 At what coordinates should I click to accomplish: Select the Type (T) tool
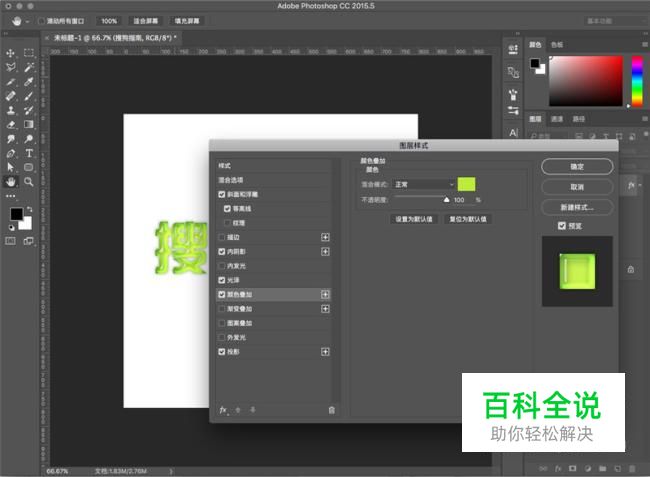tap(29, 153)
